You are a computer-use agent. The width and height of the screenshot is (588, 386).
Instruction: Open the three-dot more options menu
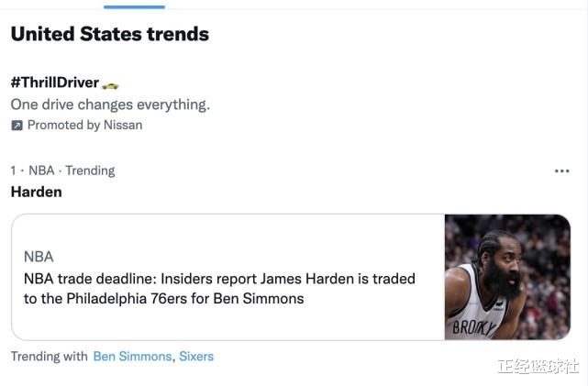click(x=561, y=171)
